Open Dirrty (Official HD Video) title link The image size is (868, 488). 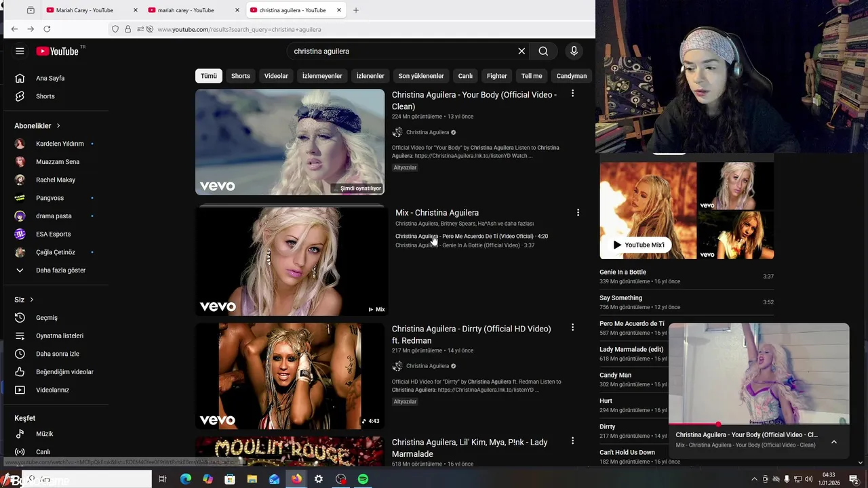471,334
